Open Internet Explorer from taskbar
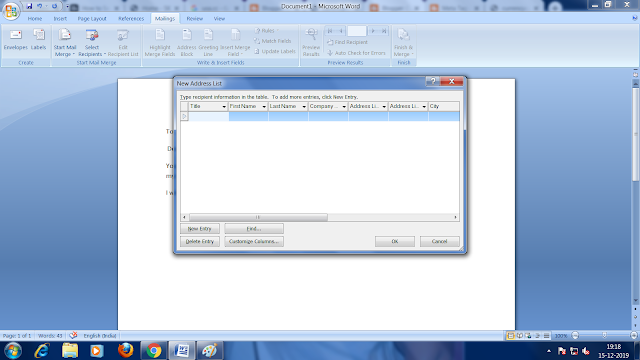 coord(42,351)
